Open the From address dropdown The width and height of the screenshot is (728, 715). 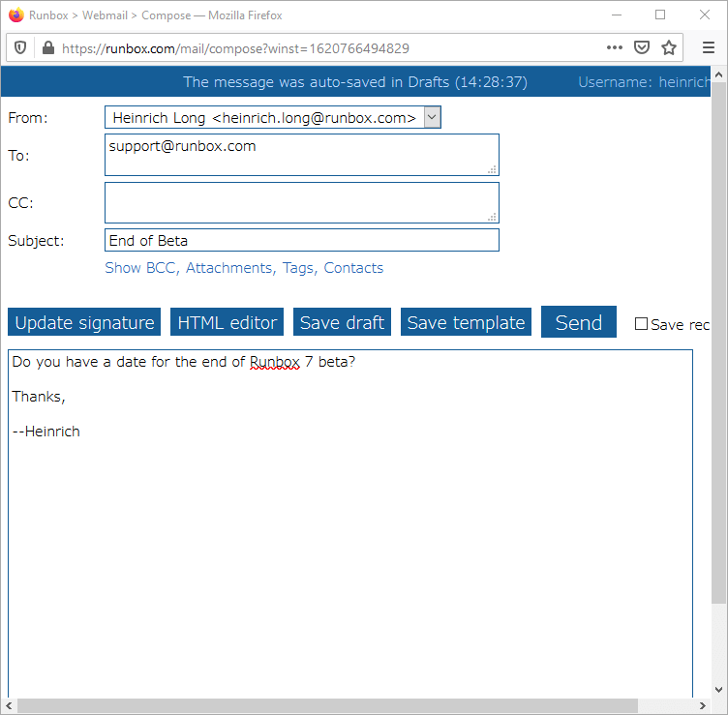(x=432, y=117)
